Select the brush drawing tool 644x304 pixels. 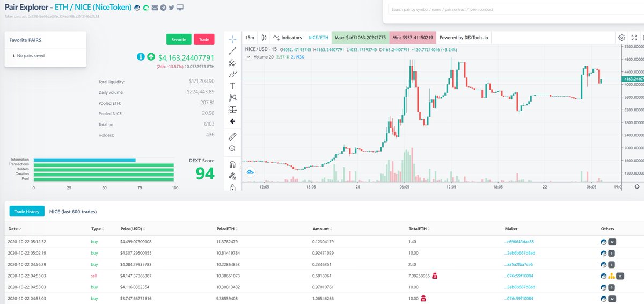(232, 75)
